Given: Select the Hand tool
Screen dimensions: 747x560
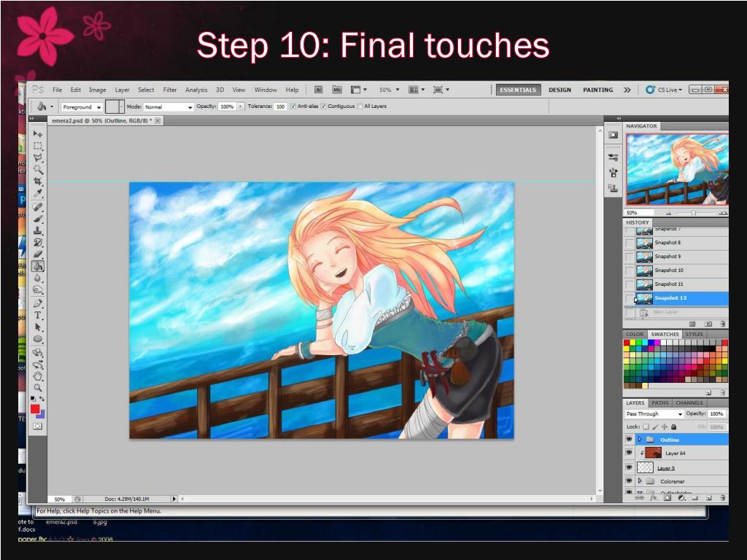Looking at the screenshot, I should point(38,376).
